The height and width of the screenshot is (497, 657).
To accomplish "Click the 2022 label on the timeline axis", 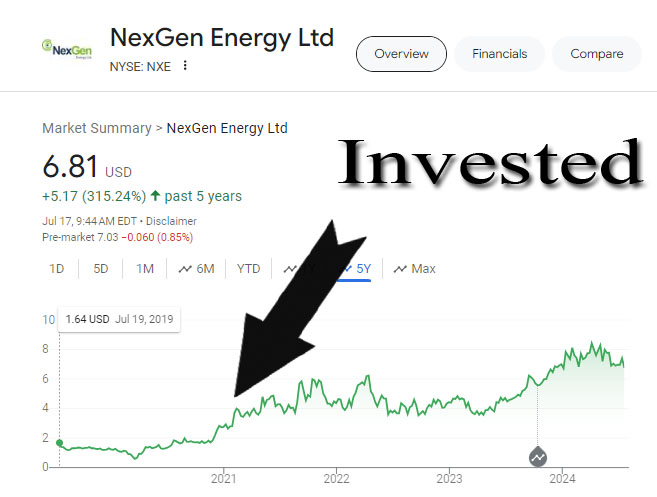I will (335, 477).
